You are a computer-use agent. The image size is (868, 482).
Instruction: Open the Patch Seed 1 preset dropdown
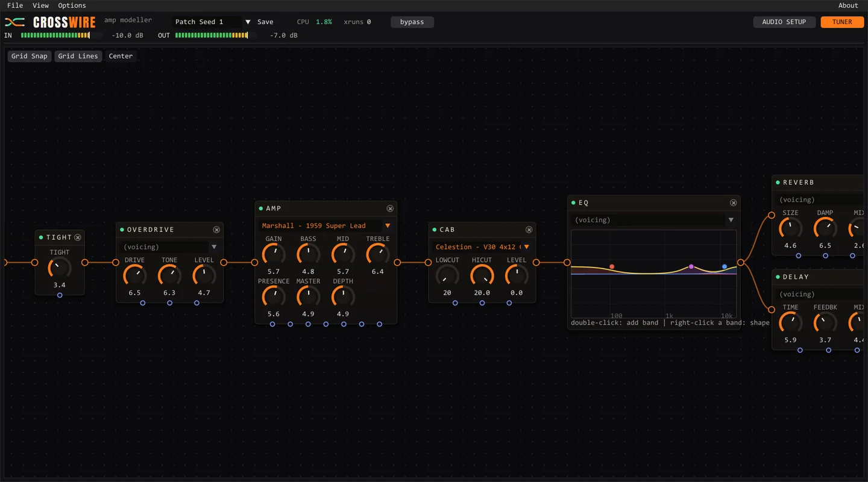point(212,22)
